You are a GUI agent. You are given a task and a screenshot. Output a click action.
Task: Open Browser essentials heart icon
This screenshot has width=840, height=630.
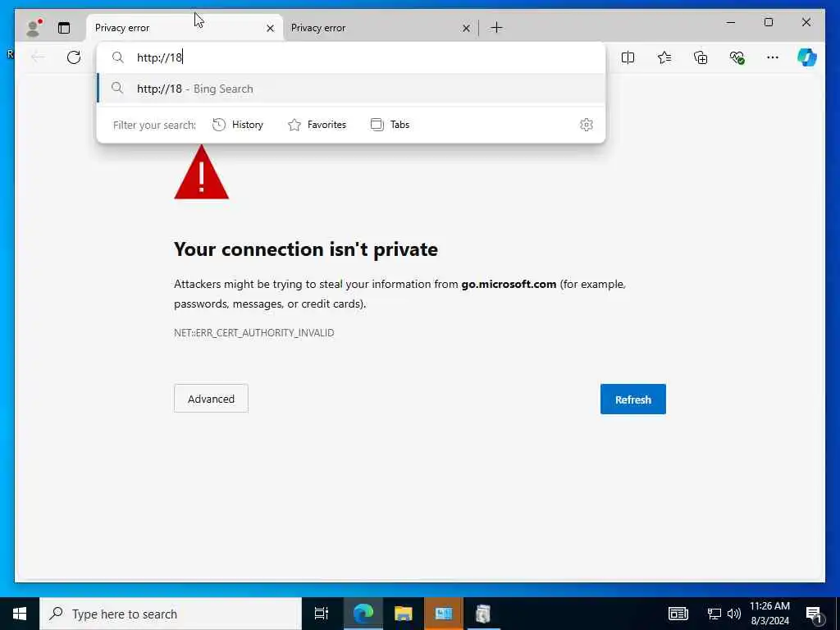[737, 57]
